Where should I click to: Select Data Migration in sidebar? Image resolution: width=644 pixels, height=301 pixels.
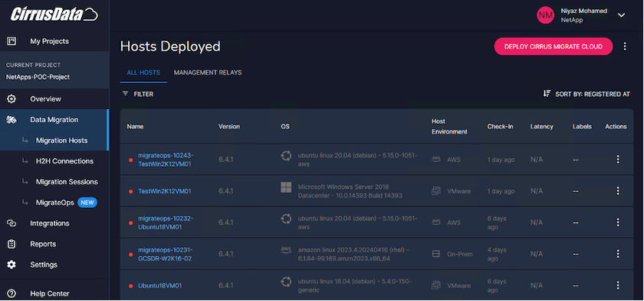tap(54, 120)
